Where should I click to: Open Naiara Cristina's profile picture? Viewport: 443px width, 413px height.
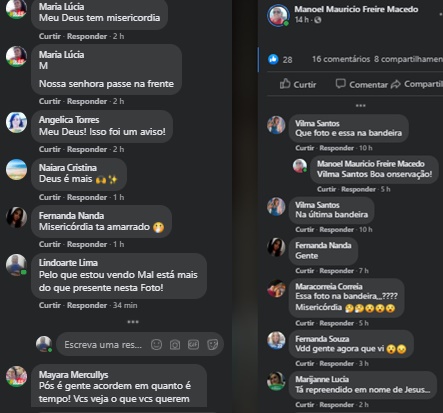[x=16, y=169]
